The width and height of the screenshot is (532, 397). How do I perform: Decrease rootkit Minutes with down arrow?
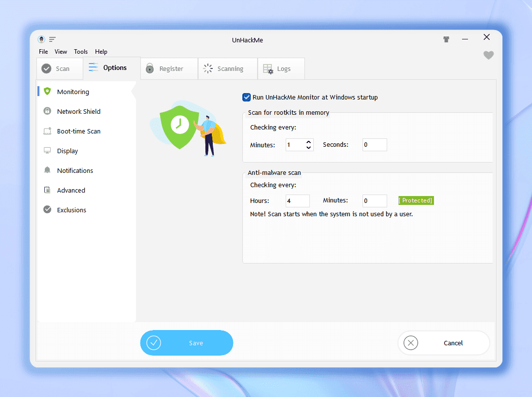click(308, 147)
